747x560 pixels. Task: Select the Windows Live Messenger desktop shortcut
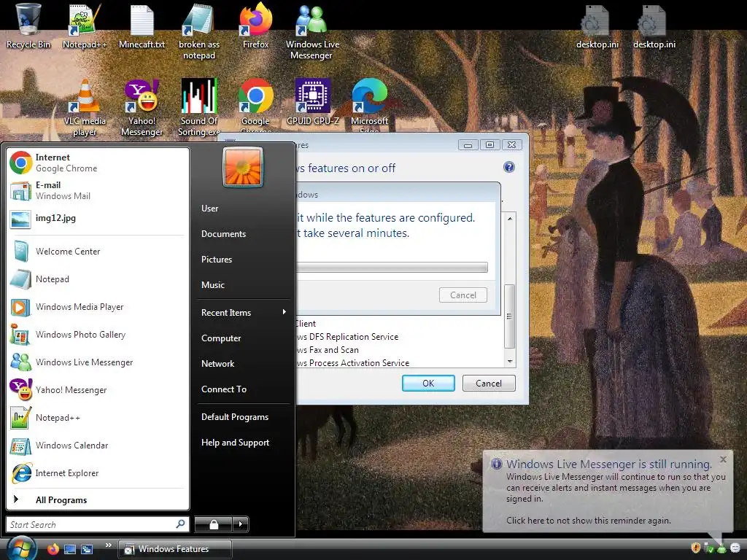click(312, 32)
